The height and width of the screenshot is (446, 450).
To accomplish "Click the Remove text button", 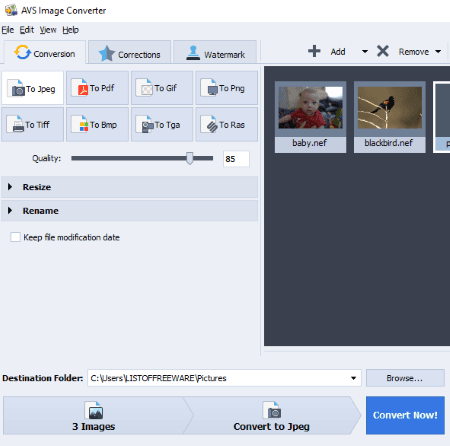I will pos(414,52).
